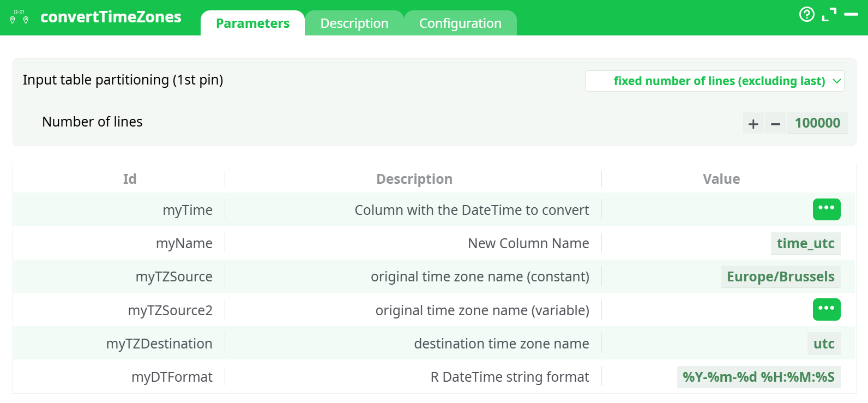The height and width of the screenshot is (403, 868).
Task: Select the Parameters tab
Action: 252,23
